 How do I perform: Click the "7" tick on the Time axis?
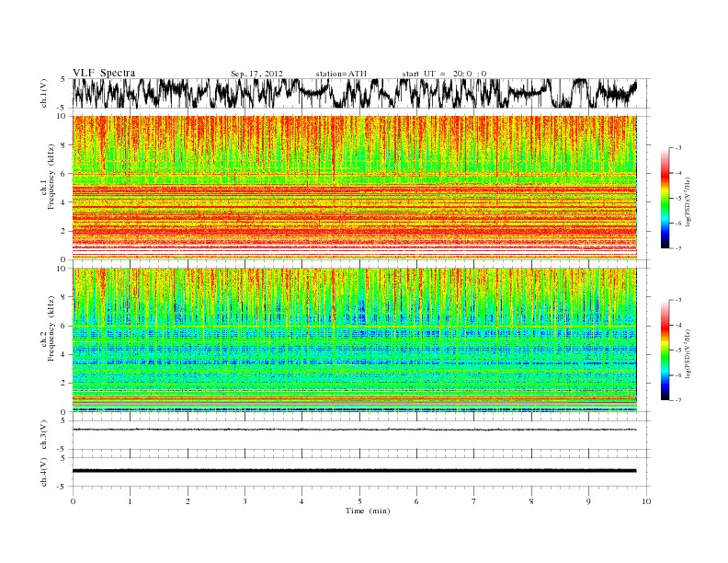[474, 501]
